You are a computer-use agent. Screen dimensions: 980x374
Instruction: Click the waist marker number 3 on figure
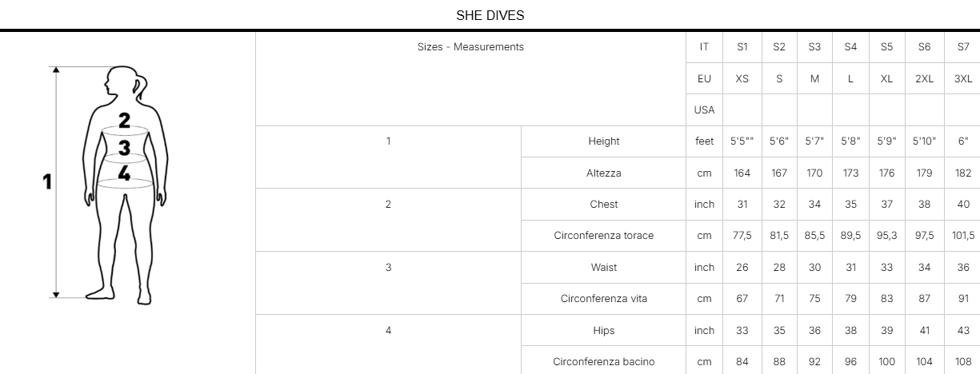click(x=125, y=147)
